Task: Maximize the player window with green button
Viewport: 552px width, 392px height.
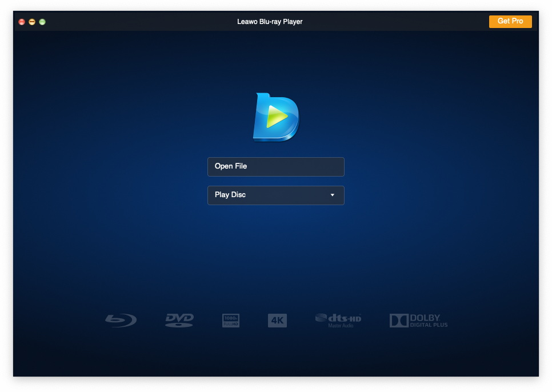Action: (x=42, y=22)
